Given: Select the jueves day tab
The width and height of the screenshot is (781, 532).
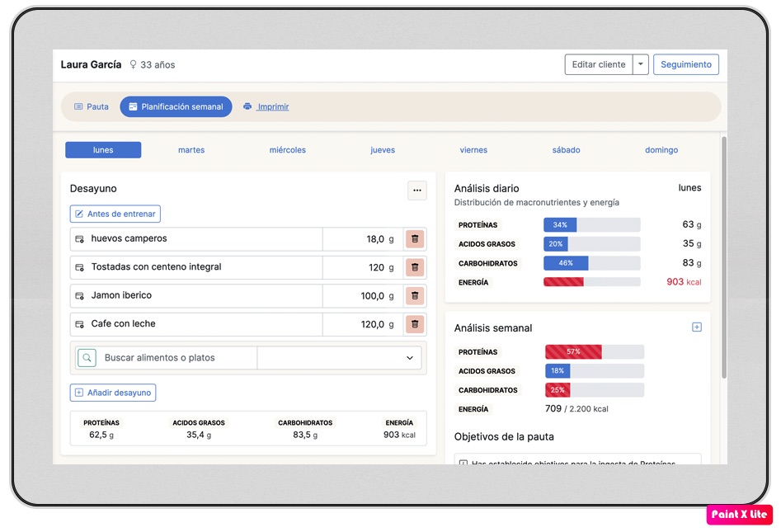Looking at the screenshot, I should [383, 150].
